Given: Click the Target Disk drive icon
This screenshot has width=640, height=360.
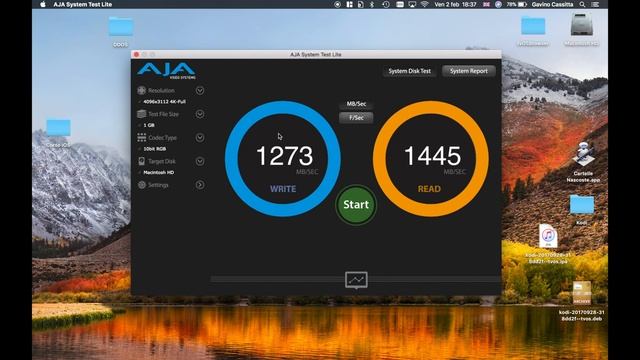Looking at the screenshot, I should click(142, 161).
